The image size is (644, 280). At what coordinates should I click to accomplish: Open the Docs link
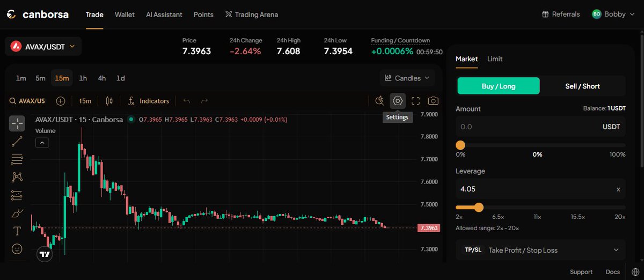[x=612, y=272]
